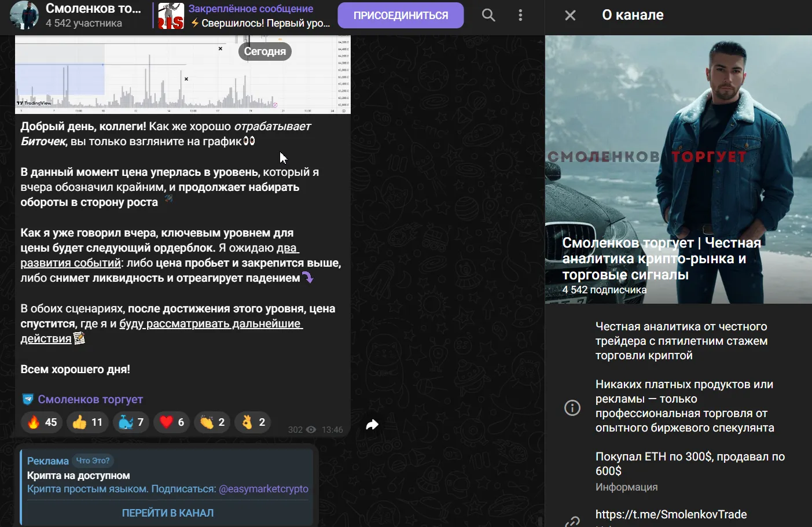
Task: Toggle the red heart reaction with 6
Action: (172, 422)
